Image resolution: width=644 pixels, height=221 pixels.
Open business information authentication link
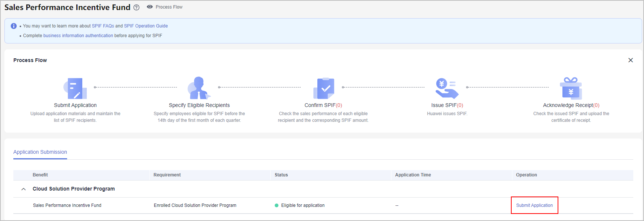pyautogui.click(x=78, y=36)
